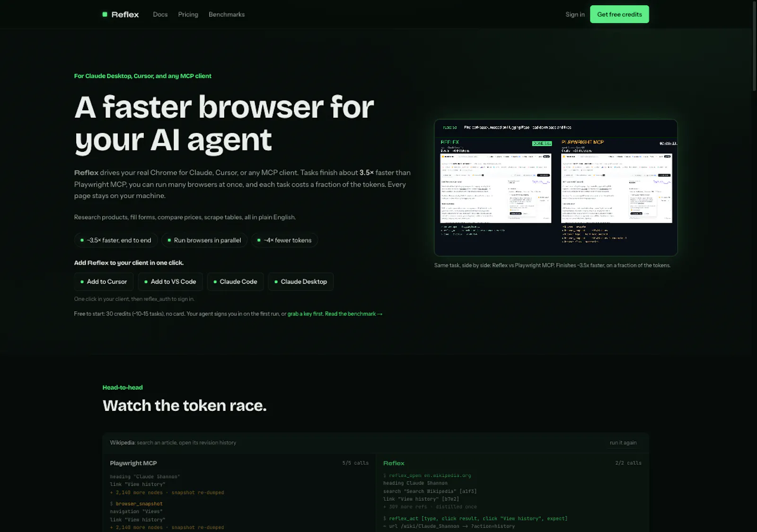Viewport: 757px width, 532px height.
Task: Click the Get free credits button
Action: (x=619, y=14)
